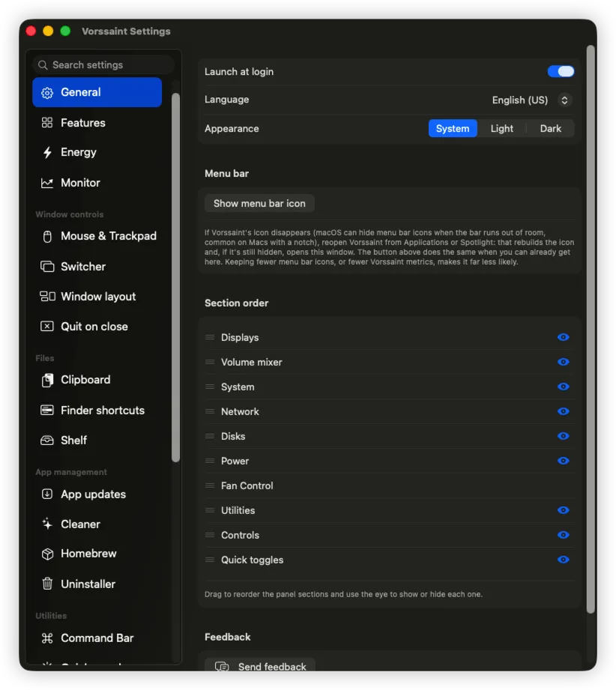The width and height of the screenshot is (616, 690).
Task: Click the Quit on close X-box icon
Action: pyautogui.click(x=47, y=327)
